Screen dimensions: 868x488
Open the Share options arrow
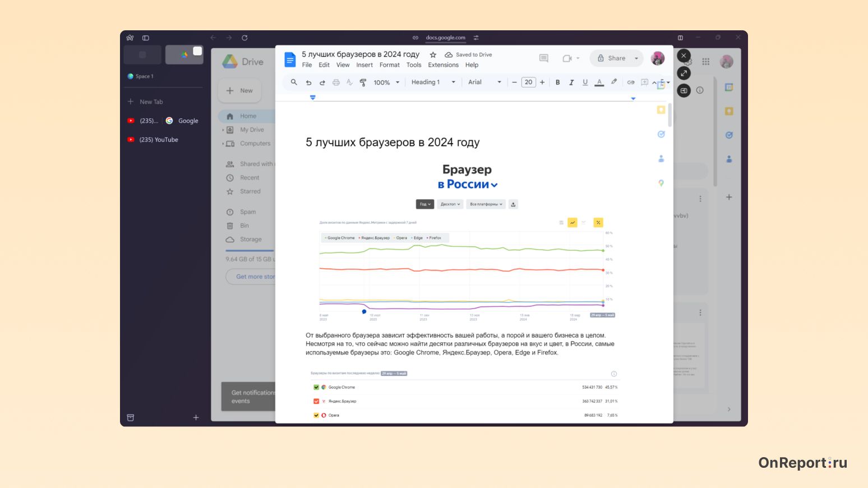coord(636,58)
